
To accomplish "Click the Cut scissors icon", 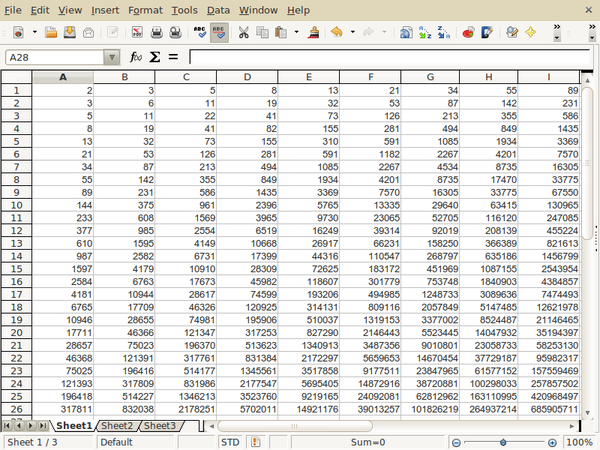I will pos(243,33).
